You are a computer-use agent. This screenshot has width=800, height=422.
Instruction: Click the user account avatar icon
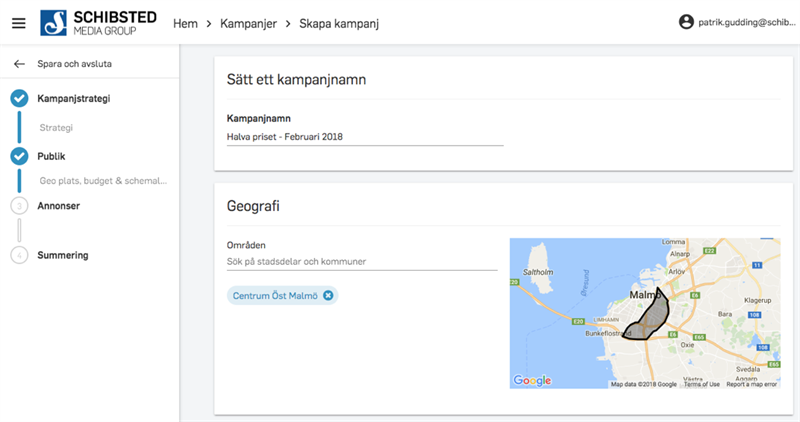[x=686, y=21]
